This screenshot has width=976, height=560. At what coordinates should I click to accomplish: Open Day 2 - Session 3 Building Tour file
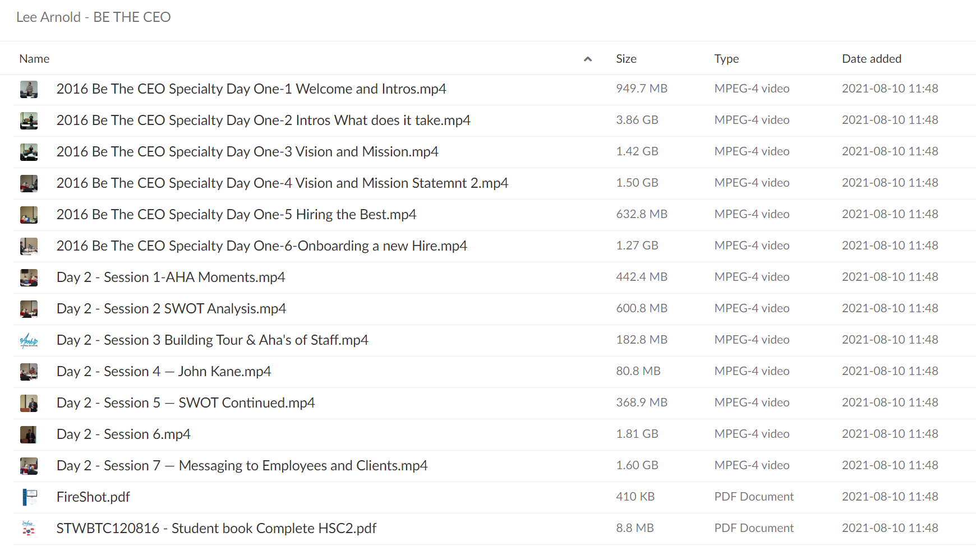[212, 340]
